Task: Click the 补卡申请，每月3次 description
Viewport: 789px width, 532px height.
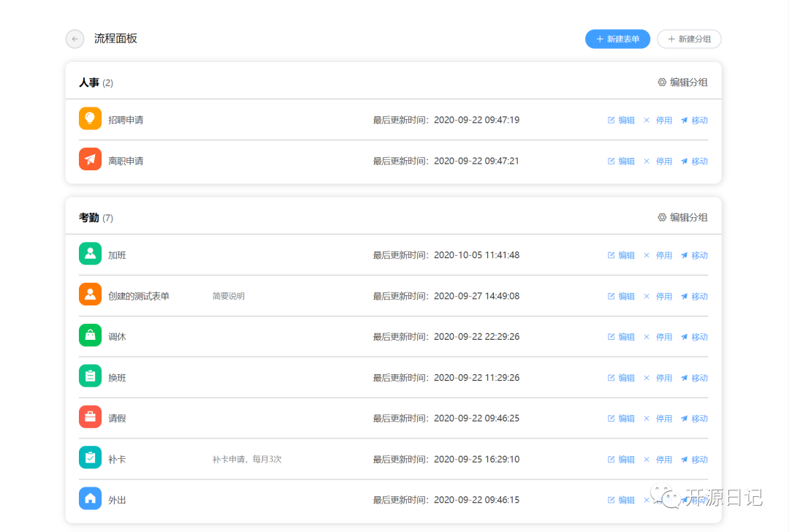Action: (x=247, y=460)
